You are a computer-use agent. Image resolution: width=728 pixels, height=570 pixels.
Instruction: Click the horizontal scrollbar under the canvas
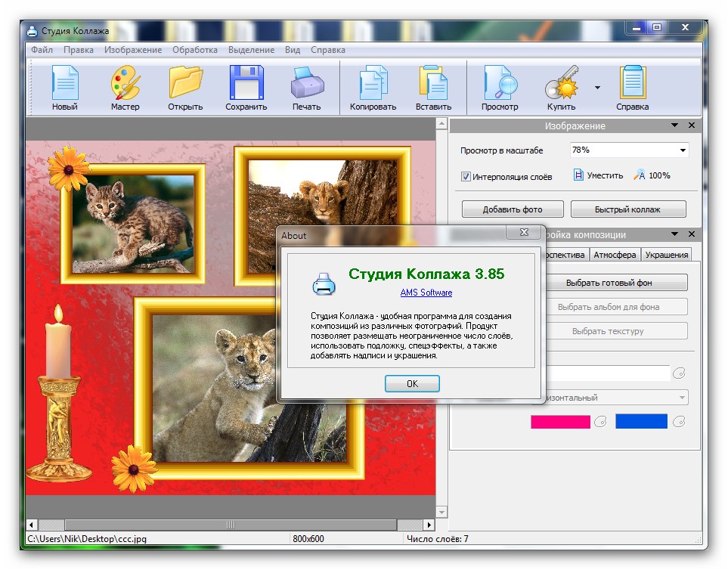pos(231,525)
